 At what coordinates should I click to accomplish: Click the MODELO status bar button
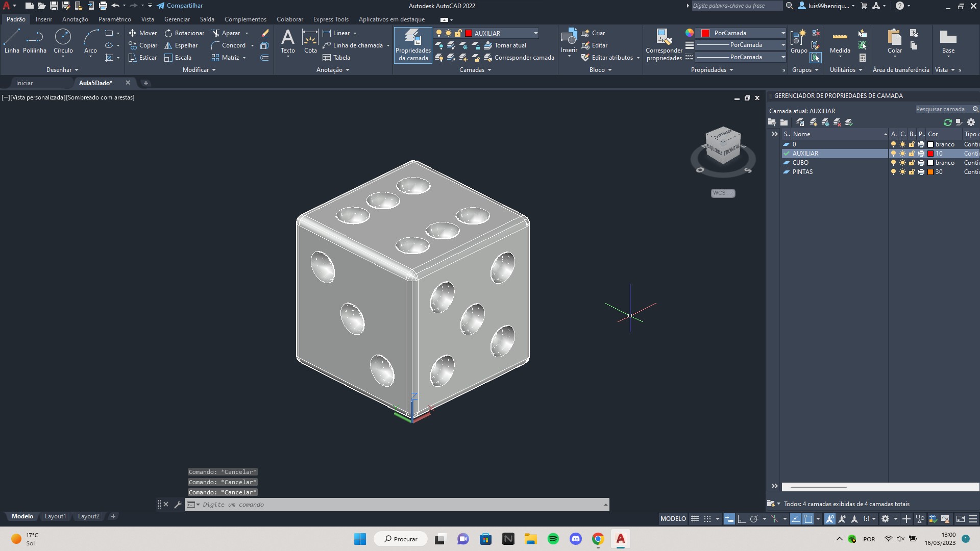click(673, 519)
